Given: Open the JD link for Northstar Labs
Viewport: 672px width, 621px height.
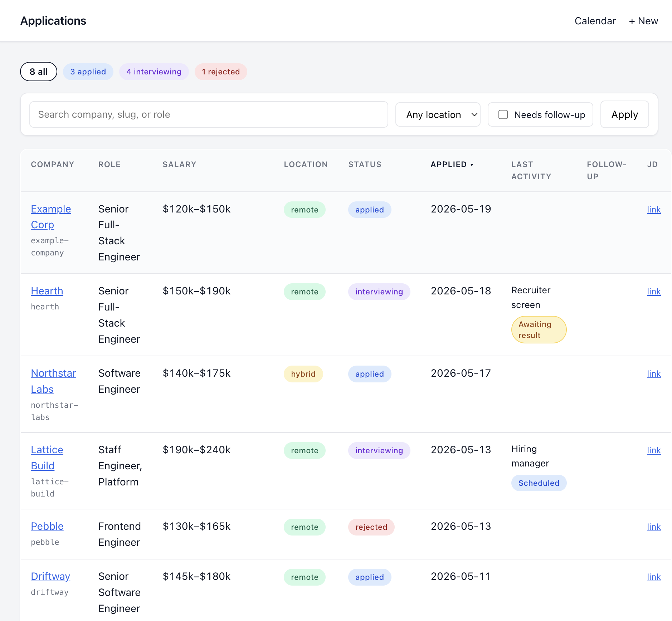Looking at the screenshot, I should [653, 373].
